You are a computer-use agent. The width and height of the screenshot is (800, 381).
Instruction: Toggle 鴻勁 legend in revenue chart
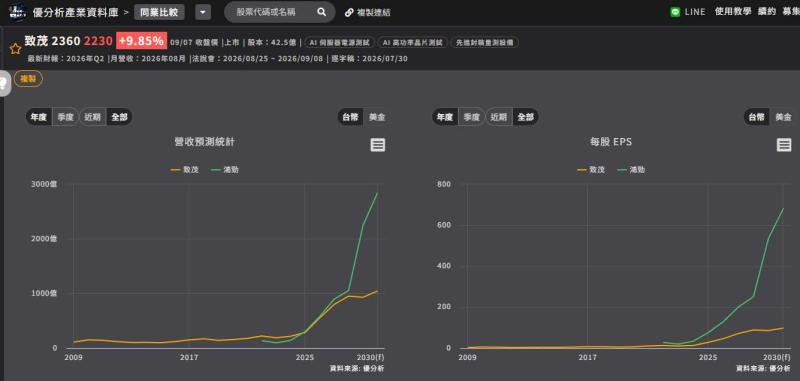point(224,170)
